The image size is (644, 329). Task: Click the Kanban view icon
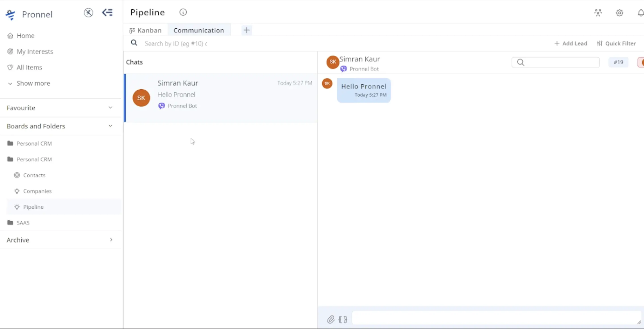[x=132, y=30]
